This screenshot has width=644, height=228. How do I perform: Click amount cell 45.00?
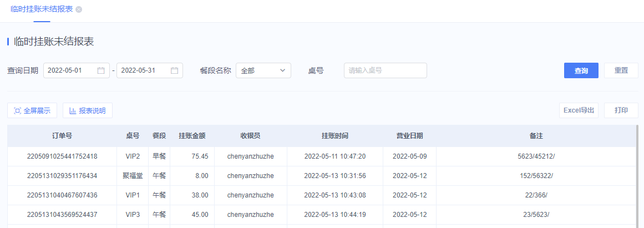(192, 215)
